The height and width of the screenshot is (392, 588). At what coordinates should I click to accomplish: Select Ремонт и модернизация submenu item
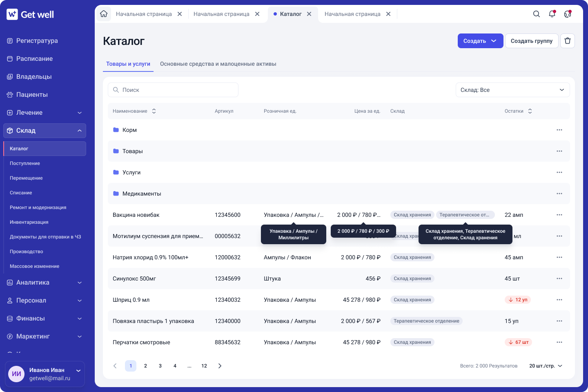[x=38, y=207]
